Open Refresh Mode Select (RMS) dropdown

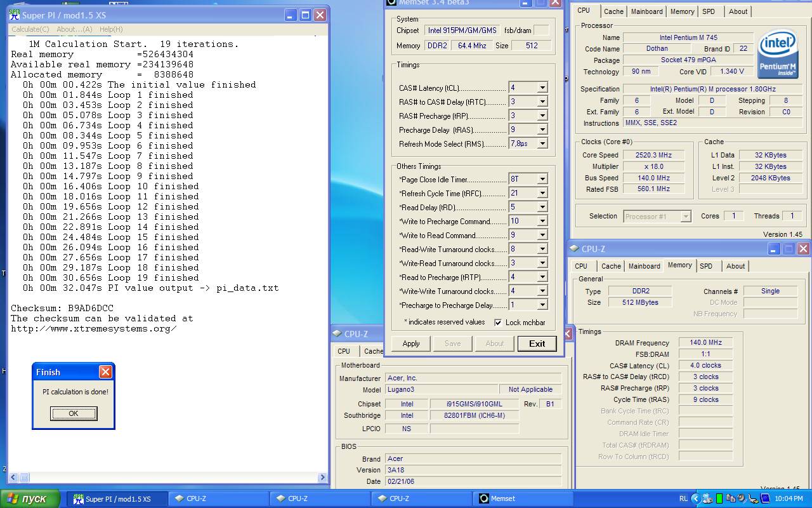542,144
